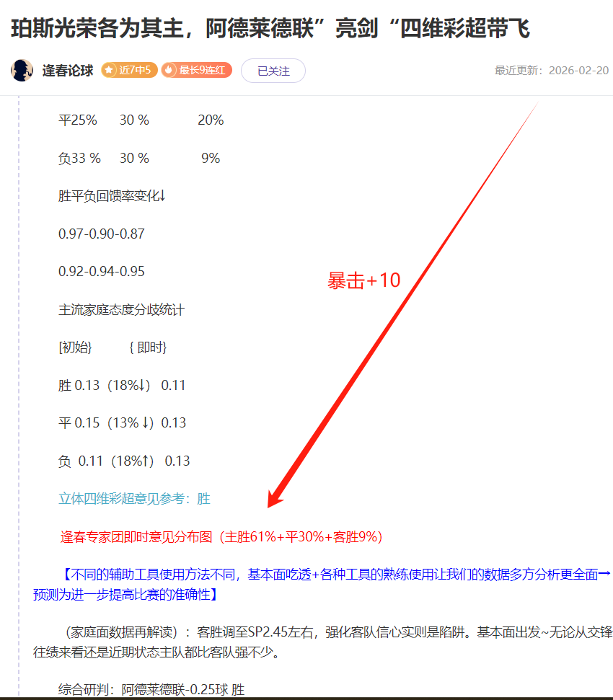Click the 综合研判 阿德莱德联 conclusion line
613x700 pixels.
(151, 690)
